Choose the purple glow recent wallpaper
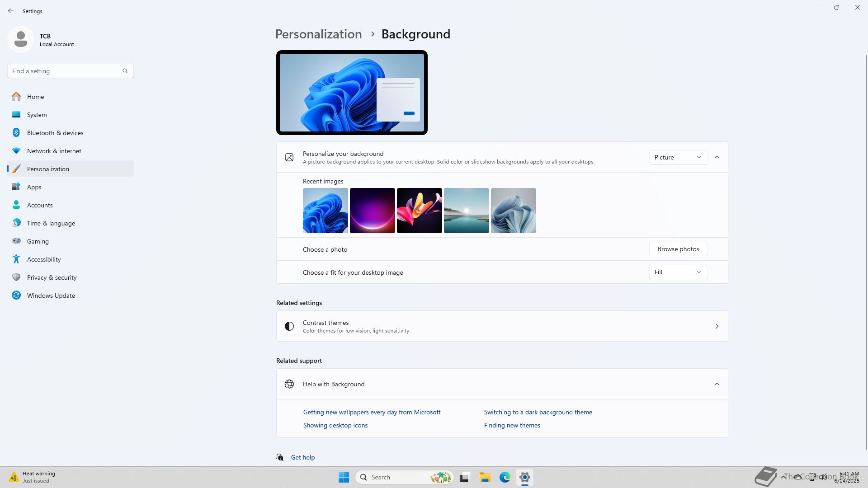The height and width of the screenshot is (488, 868). tap(372, 211)
